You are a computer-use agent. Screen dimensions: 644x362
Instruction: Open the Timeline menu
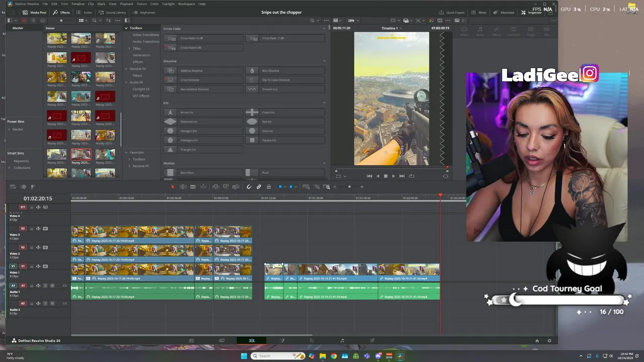pyautogui.click(x=77, y=4)
